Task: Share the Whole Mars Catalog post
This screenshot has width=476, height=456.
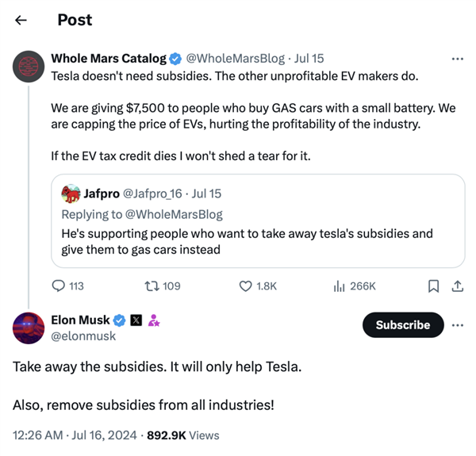Action: click(x=457, y=285)
